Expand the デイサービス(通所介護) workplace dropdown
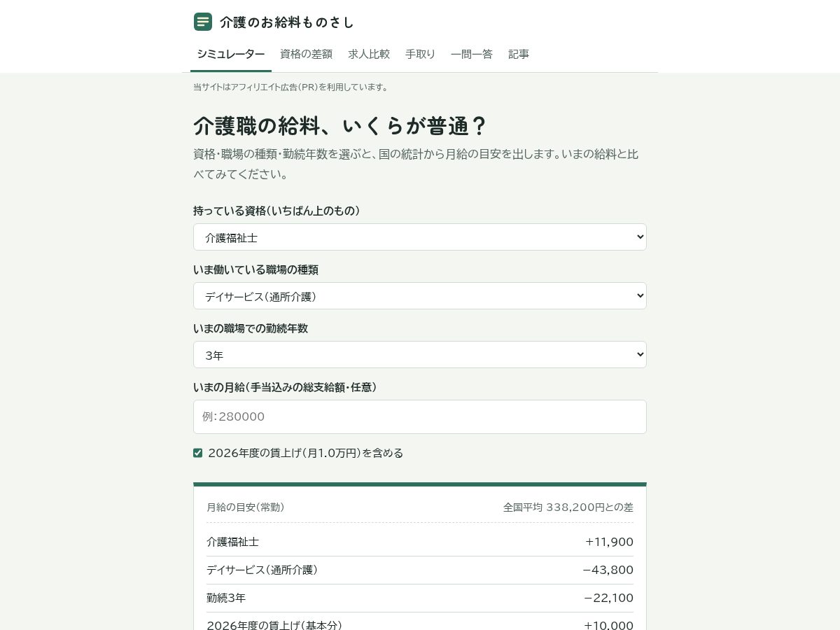This screenshot has height=630, width=840. coord(420,296)
